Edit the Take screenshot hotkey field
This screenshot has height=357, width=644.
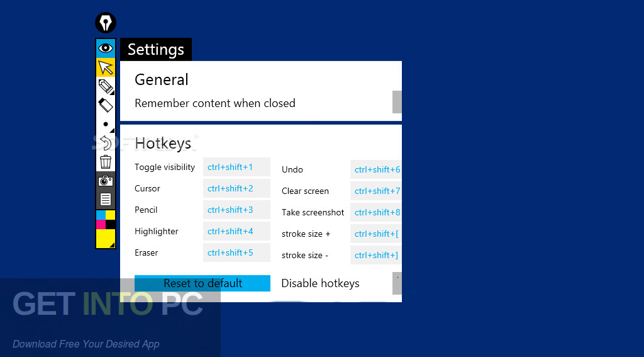click(376, 212)
